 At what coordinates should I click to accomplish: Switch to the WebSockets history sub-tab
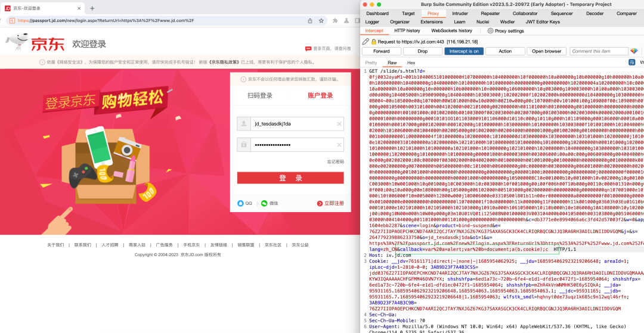point(451,31)
